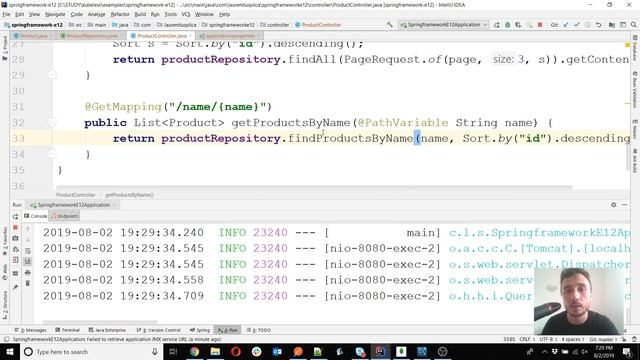Open the Structure tool window on left edge
Image resolution: width=640 pixels, height=360 pixels.
[5, 304]
